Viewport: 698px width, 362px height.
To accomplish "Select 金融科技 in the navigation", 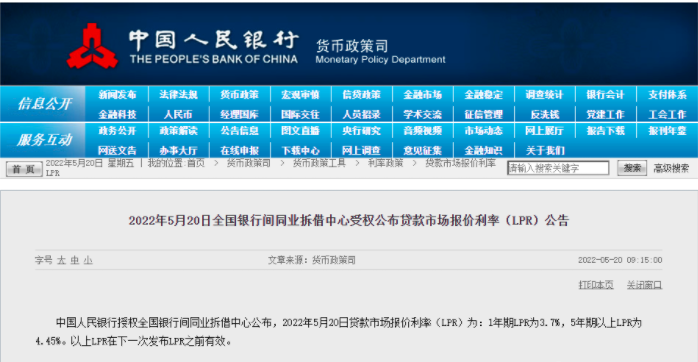I will [x=117, y=114].
